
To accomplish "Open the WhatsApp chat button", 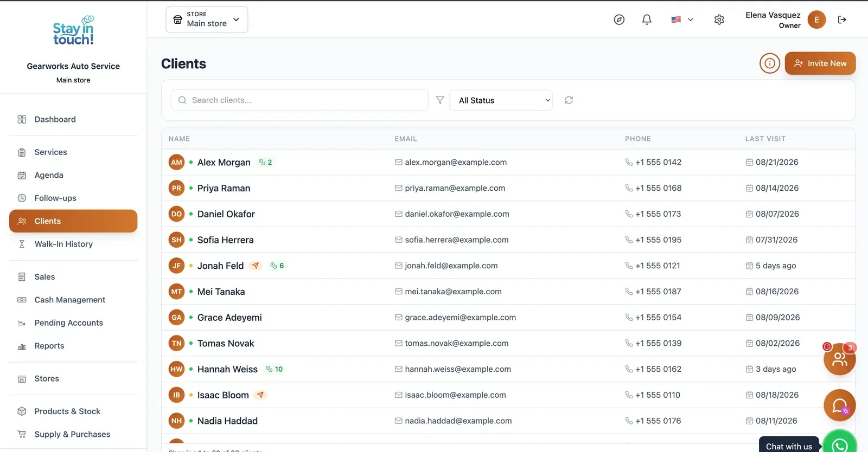I will point(840,444).
